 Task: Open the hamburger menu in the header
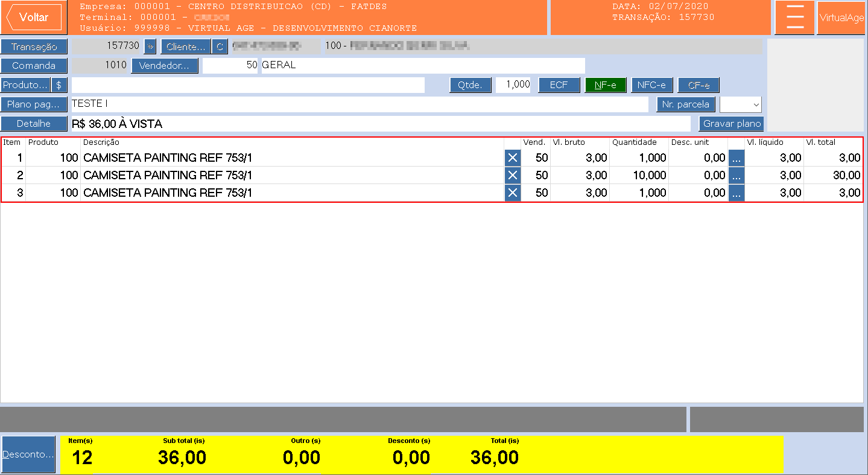(795, 18)
